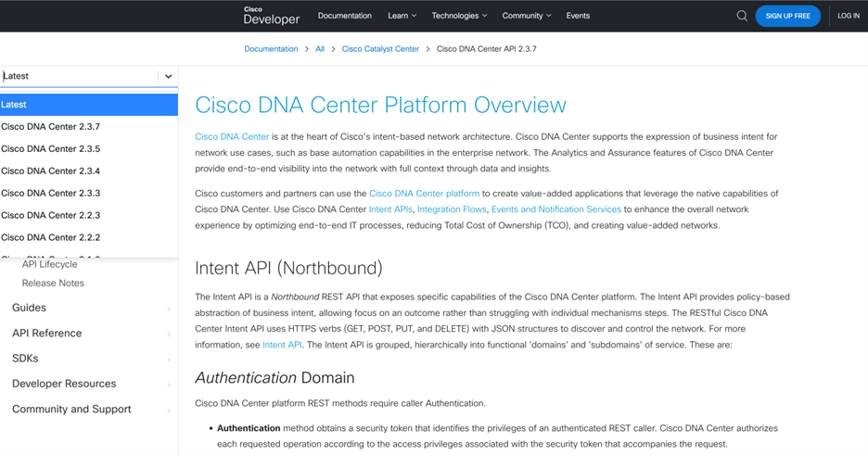Go to the All breadcrumb
The image size is (868, 455).
(320, 49)
